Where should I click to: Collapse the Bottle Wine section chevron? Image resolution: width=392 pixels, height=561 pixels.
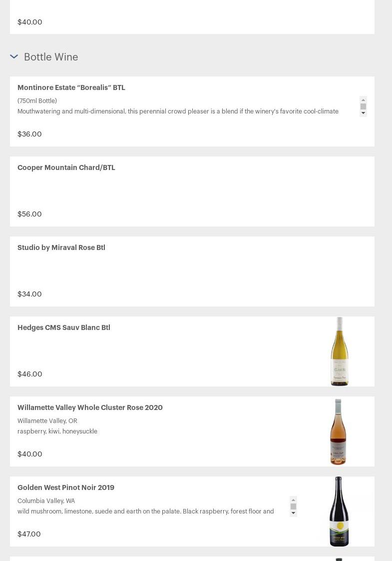pos(14,57)
